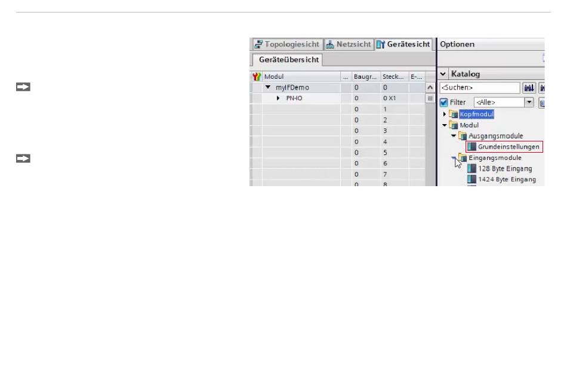Switch to the Topologiesicht tab
The image size is (567, 392).
tap(287, 45)
